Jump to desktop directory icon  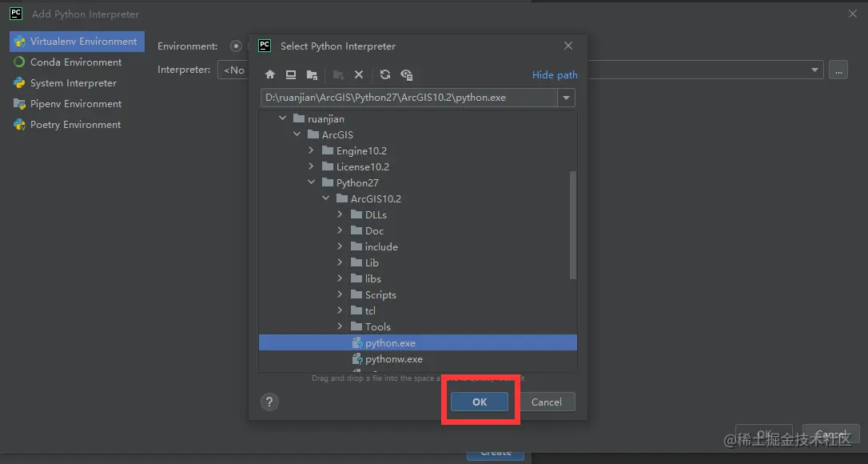291,75
